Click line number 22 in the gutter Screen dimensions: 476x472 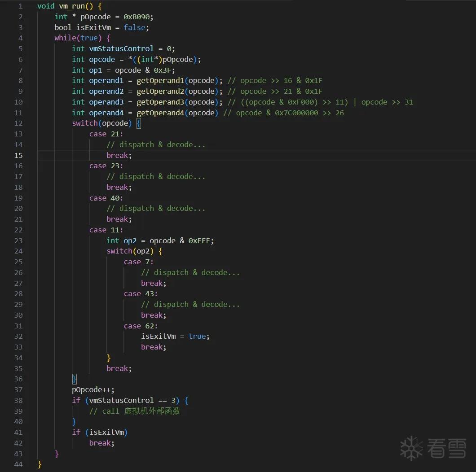[x=18, y=230]
